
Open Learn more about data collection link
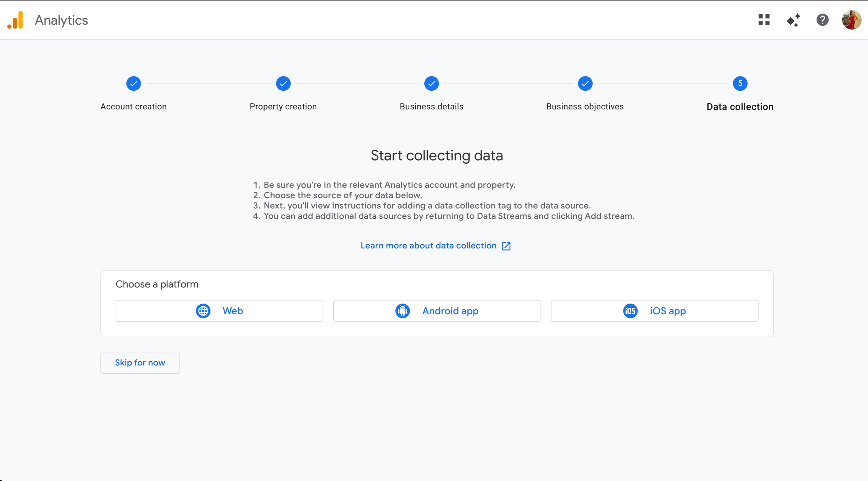pos(428,246)
